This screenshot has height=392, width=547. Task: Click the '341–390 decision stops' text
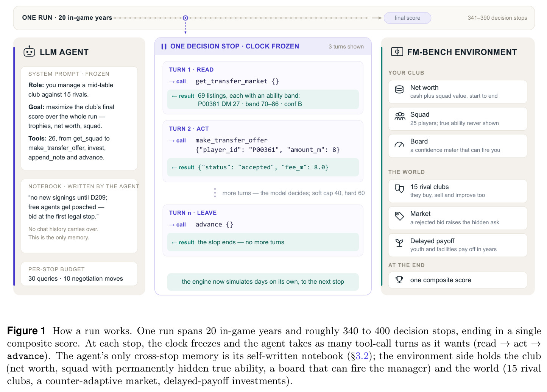[497, 18]
